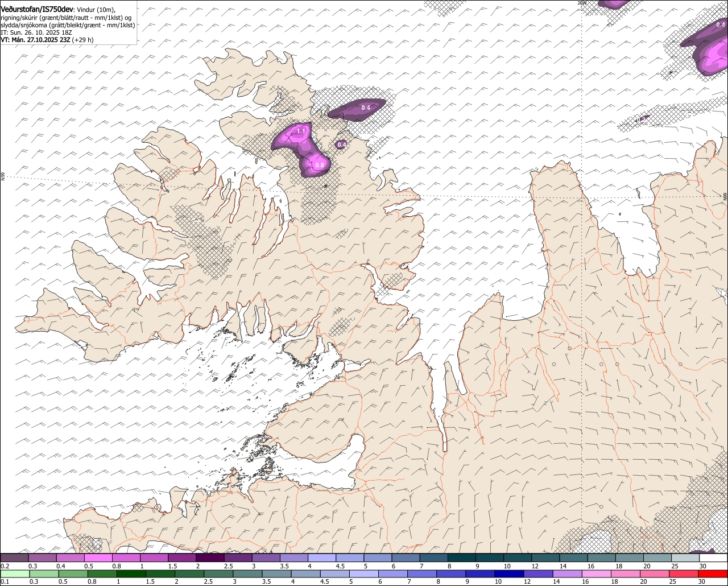Pick the pale green 0.1 swatch in the lower legend
The height and width of the screenshot is (586, 728).
[15, 573]
